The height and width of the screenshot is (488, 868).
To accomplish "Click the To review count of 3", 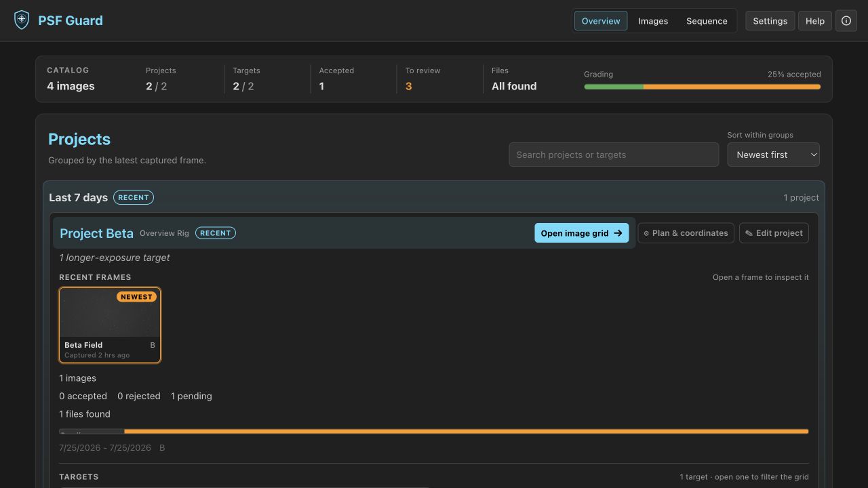I will tap(408, 86).
